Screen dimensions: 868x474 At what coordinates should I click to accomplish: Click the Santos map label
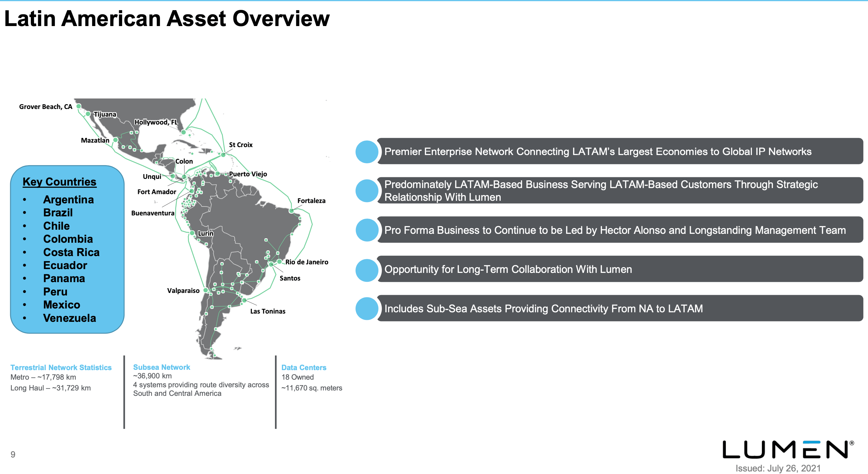pos(290,278)
